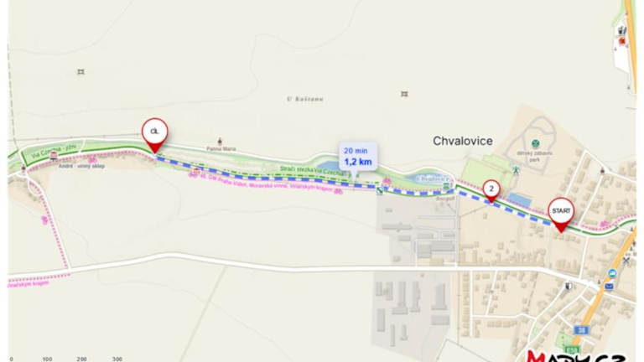Click the Stezka Via Czechia trail label
This screenshot has width=644, height=362.
312,171
